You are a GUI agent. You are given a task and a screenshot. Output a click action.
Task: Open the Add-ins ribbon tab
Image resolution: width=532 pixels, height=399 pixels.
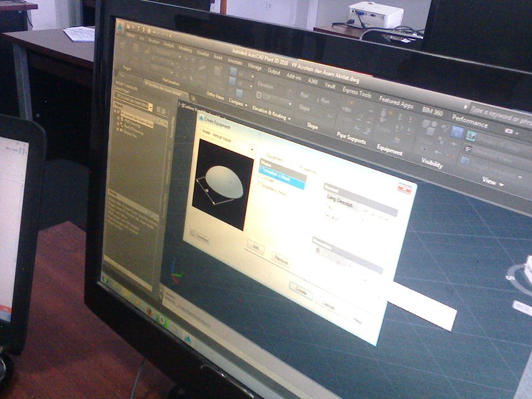pos(294,77)
